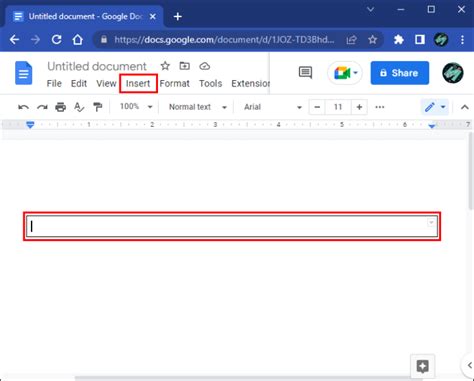The height and width of the screenshot is (381, 474).
Task: Open the browser extensions puzzle icon
Action: [x=399, y=40]
